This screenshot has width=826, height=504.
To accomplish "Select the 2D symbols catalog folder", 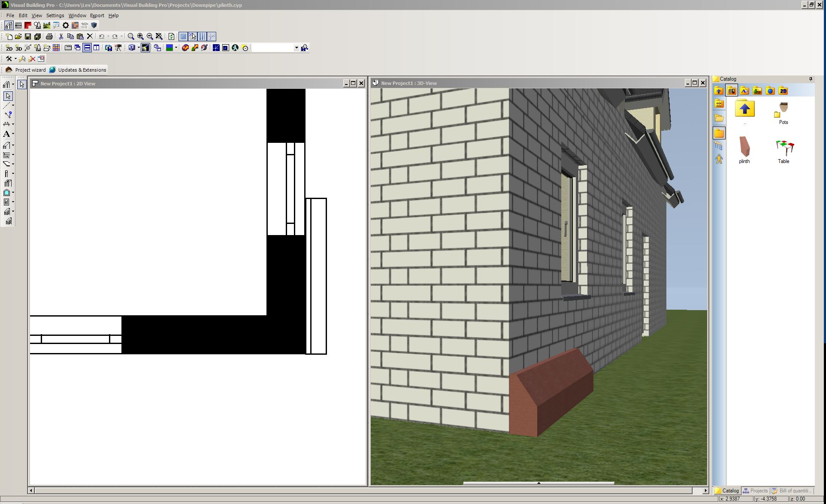I will pyautogui.click(x=783, y=91).
